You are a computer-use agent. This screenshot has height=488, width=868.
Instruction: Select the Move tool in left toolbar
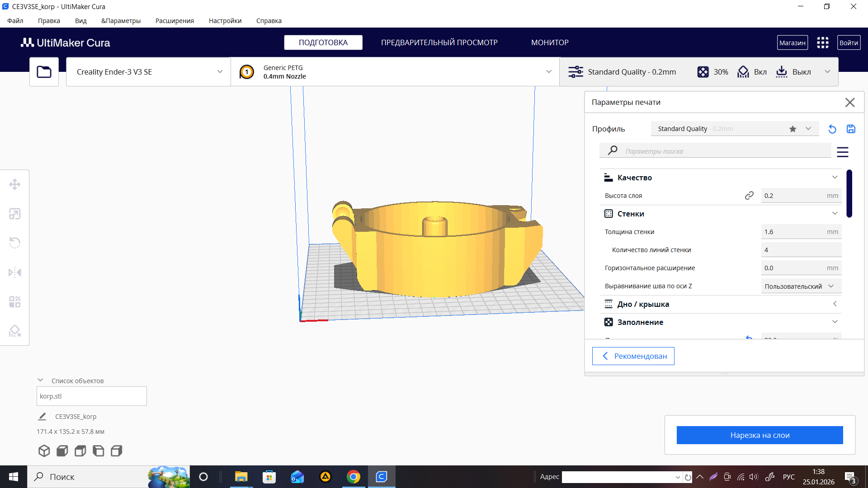click(x=15, y=184)
